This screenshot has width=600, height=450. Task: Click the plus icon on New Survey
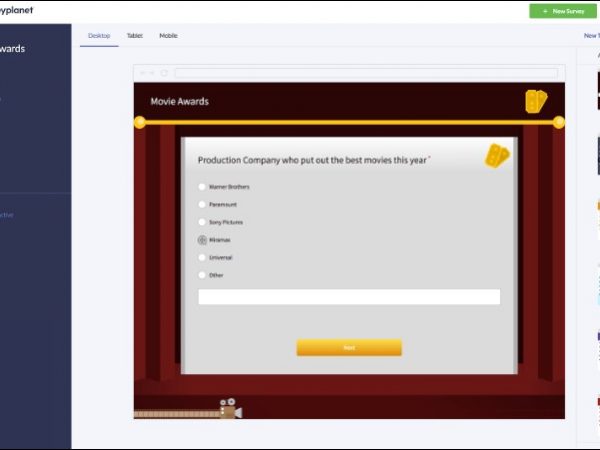(544, 11)
